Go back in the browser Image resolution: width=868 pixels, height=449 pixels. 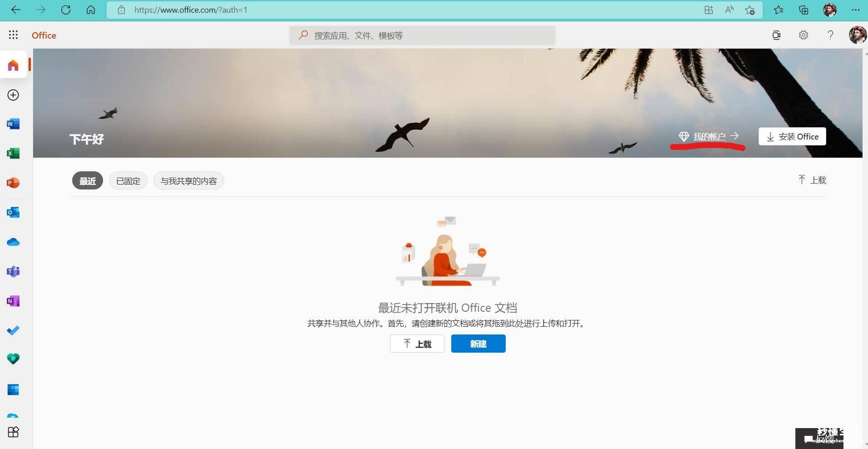point(16,10)
